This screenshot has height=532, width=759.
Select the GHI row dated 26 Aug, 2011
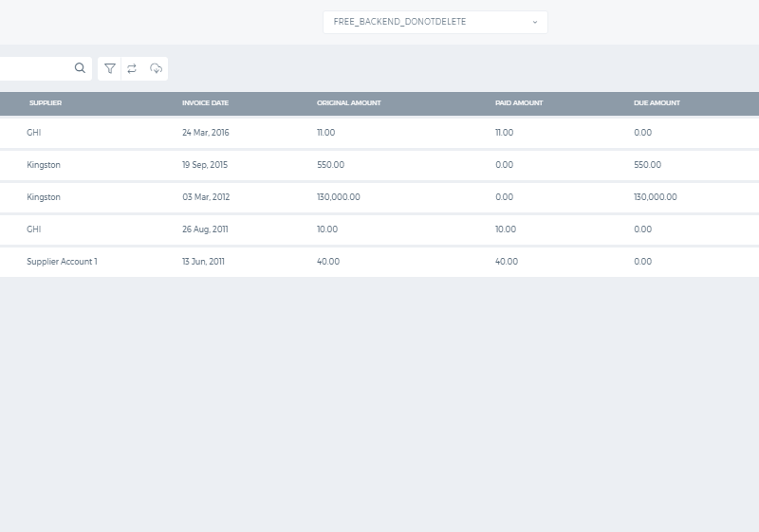click(379, 229)
